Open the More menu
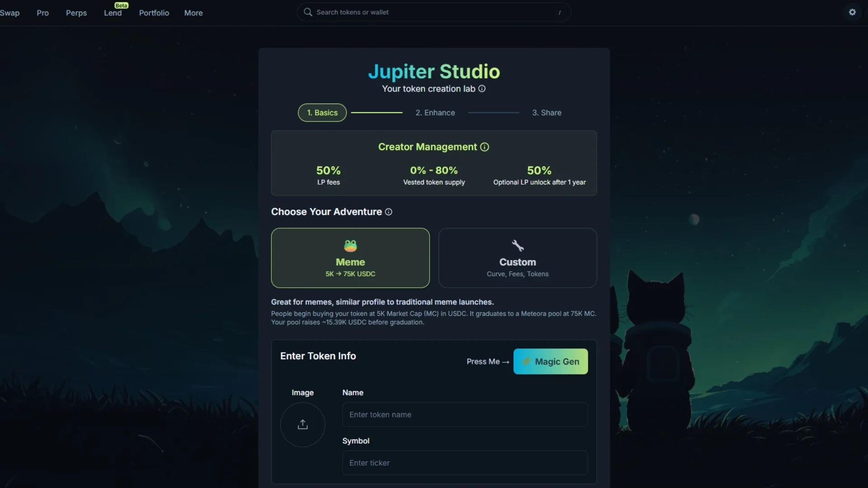868x488 pixels. pyautogui.click(x=193, y=13)
